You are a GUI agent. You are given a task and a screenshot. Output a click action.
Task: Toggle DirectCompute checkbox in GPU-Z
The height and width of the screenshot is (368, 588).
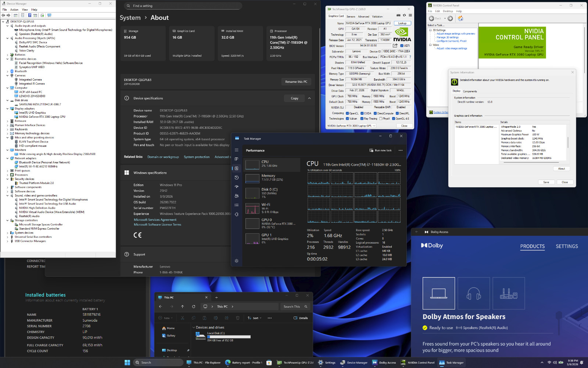(375, 113)
